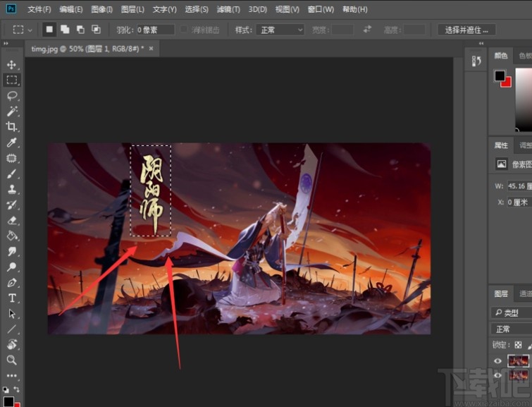Select the Clone Stamp tool
This screenshot has height=407, width=532.
click(x=12, y=189)
